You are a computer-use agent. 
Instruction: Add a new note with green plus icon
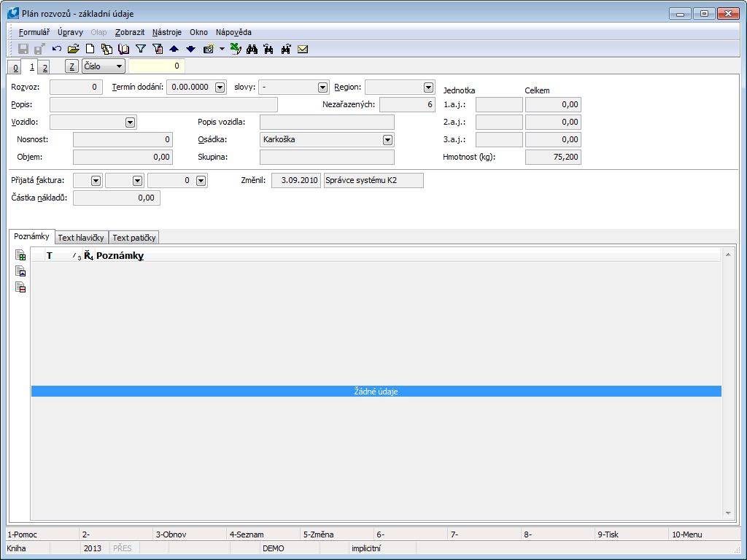pos(21,256)
